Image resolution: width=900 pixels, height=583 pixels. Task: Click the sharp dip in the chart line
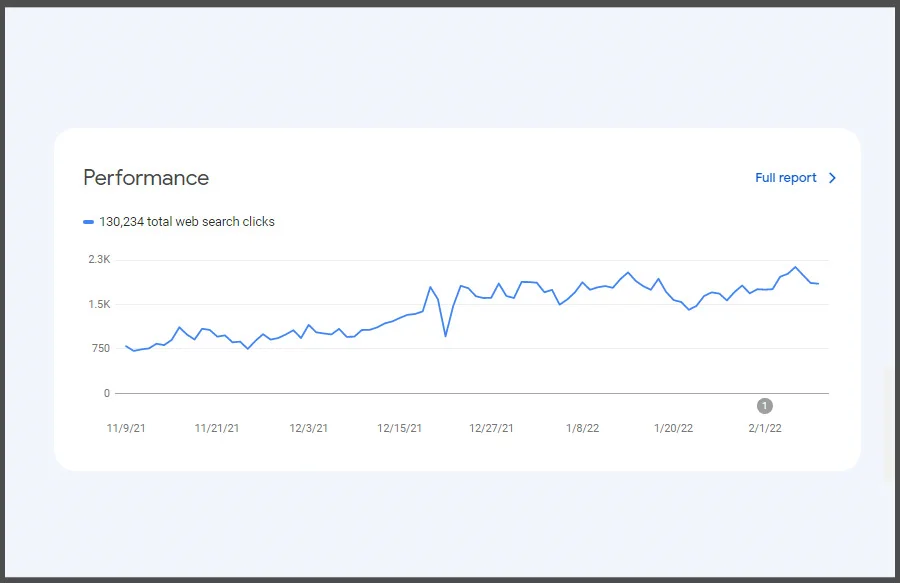click(x=445, y=335)
